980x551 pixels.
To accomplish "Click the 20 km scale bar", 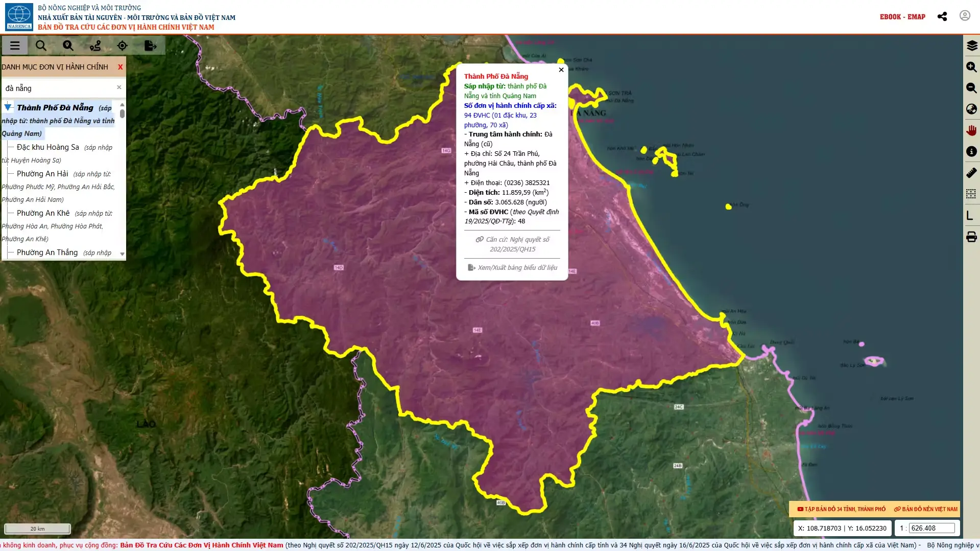I will [37, 529].
